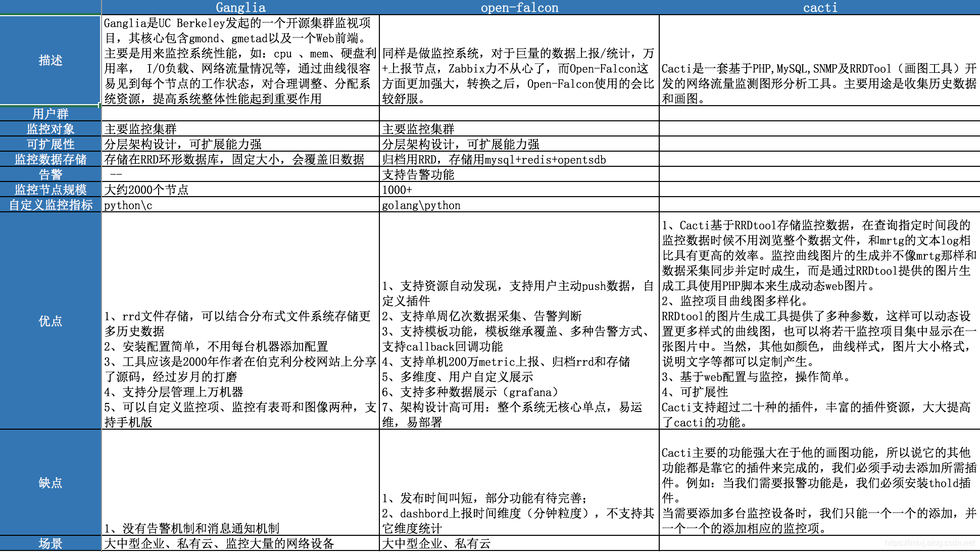The height and width of the screenshot is (552, 980).
Task: Select the cacti column header
Action: (x=819, y=7)
